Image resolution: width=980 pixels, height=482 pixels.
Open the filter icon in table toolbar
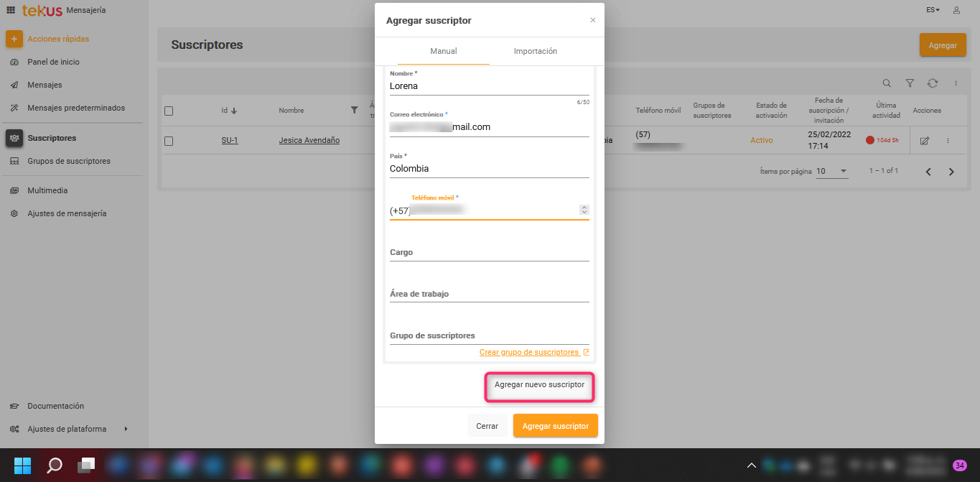910,83
